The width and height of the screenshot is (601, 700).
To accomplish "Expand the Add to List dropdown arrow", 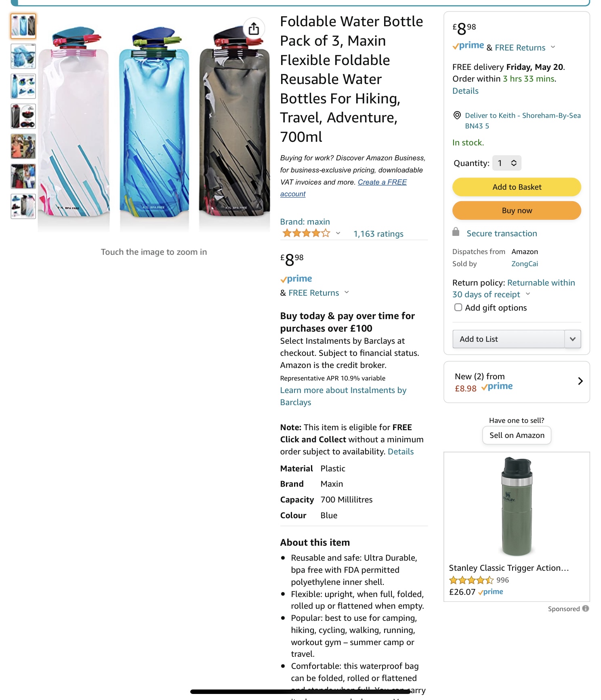I will pos(572,339).
